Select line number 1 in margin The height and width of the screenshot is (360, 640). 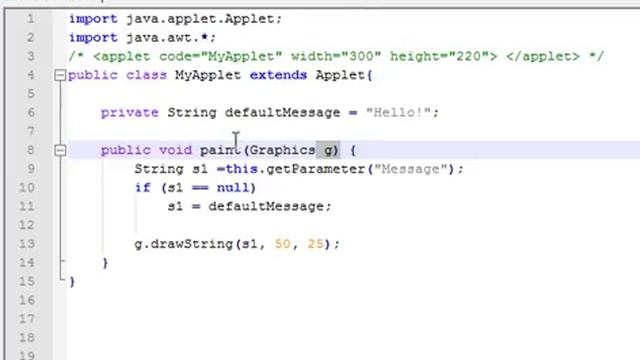[31, 19]
